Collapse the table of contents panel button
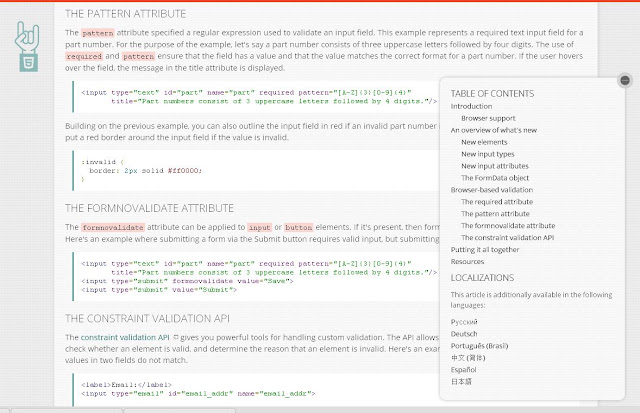This screenshot has width=640, height=413. [x=624, y=80]
